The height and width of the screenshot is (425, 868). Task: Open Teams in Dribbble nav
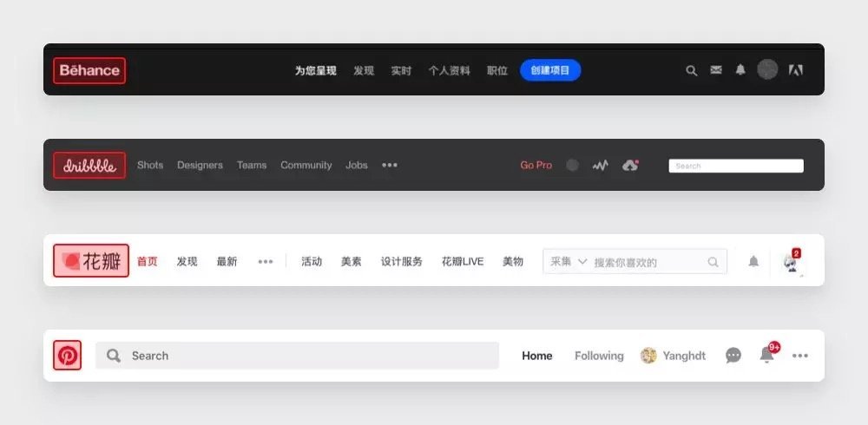coord(252,165)
